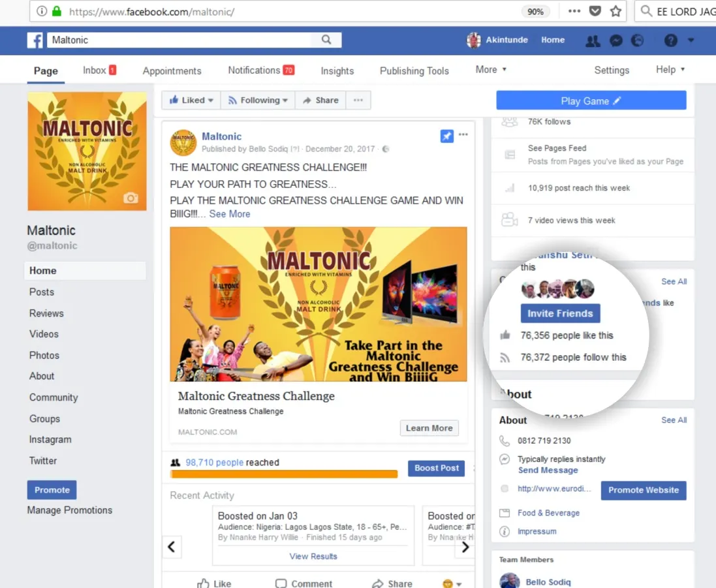Image resolution: width=716 pixels, height=588 pixels.
Task: Open the Insights tab
Action: pos(337,70)
